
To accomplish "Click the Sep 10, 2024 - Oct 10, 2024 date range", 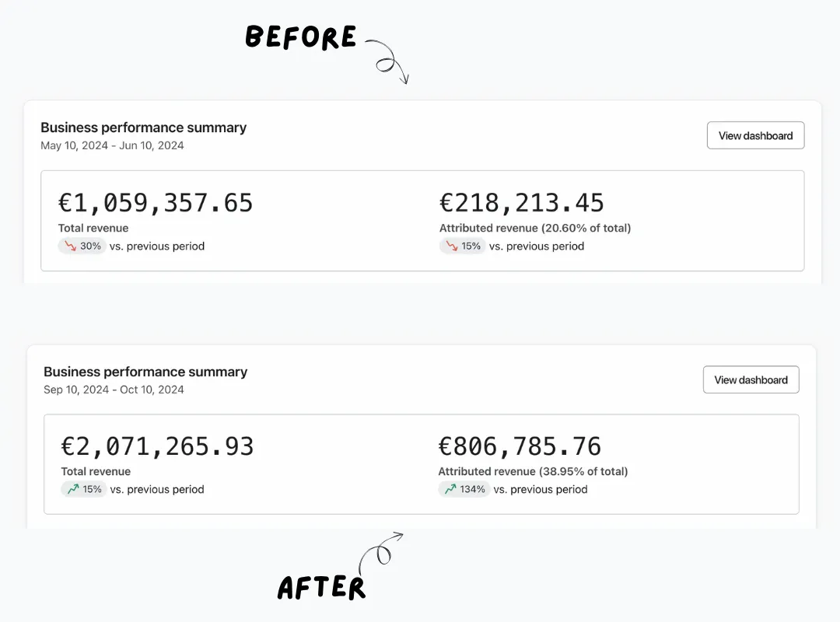I will tap(114, 390).
